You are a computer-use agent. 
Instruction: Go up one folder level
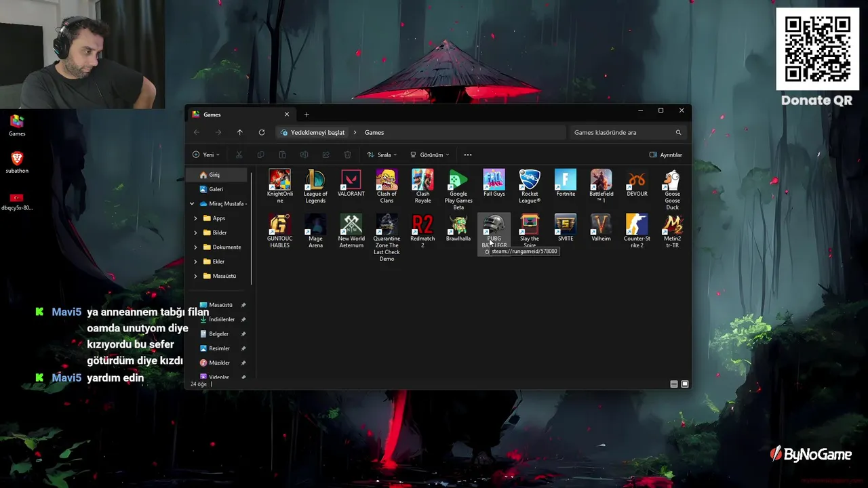tap(239, 132)
